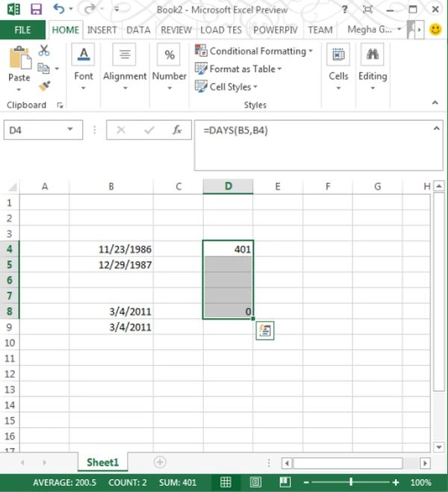Select row 9 header
This screenshot has height=492, width=448.
coord(10,327)
